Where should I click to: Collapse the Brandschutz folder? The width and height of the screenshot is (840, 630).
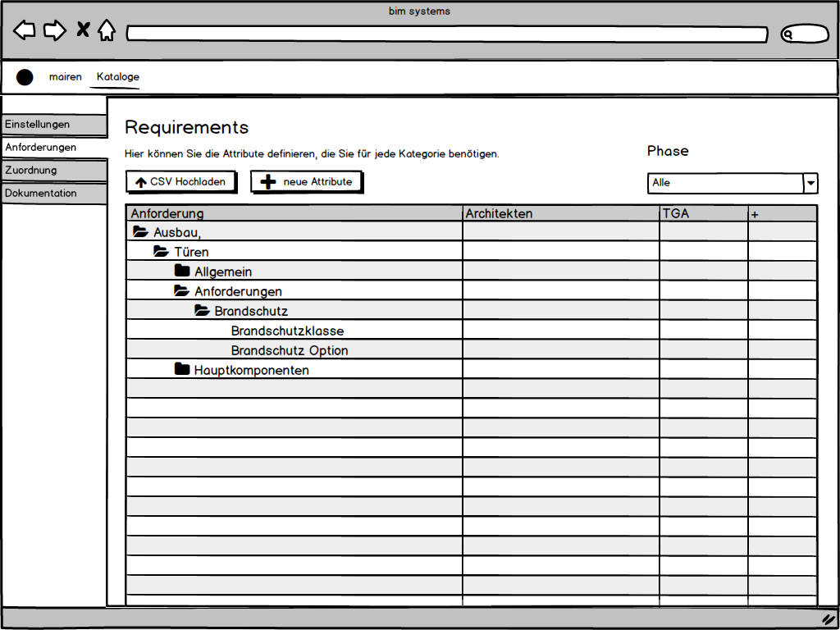[202, 311]
